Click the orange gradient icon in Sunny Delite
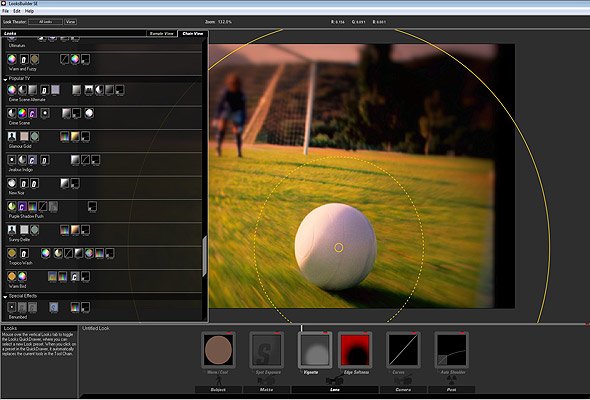The image size is (590, 400). (x=75, y=230)
